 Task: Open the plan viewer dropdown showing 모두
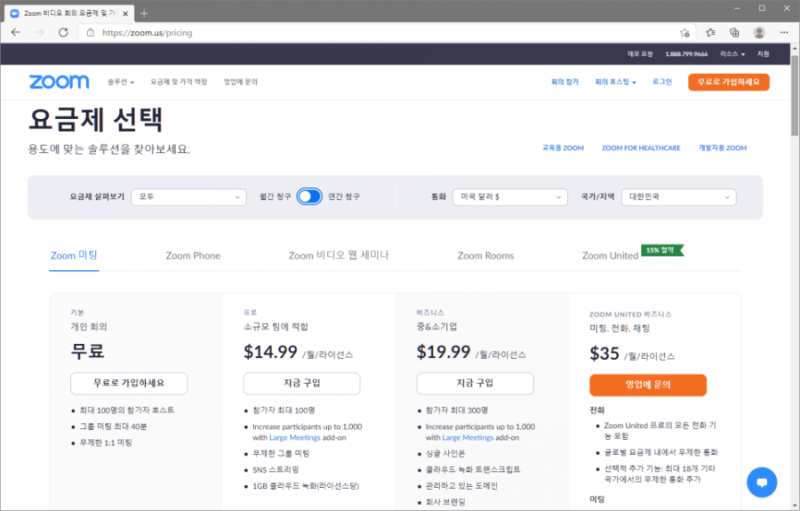point(189,197)
